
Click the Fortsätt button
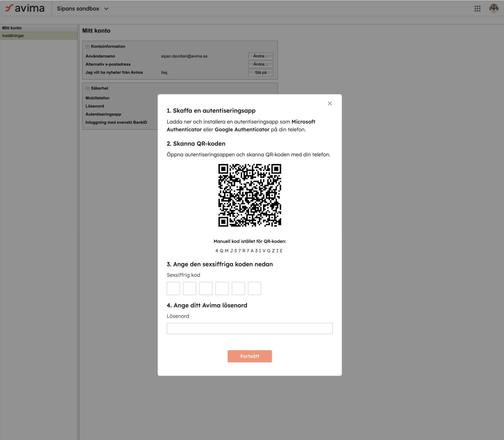coord(249,356)
